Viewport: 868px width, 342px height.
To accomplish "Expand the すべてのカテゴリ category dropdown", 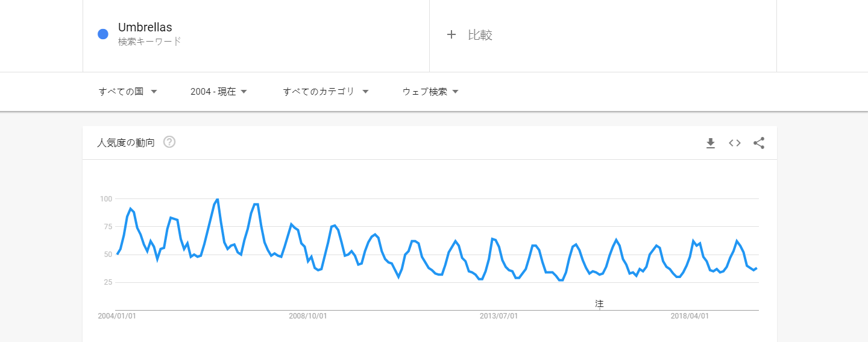I will click(x=326, y=92).
